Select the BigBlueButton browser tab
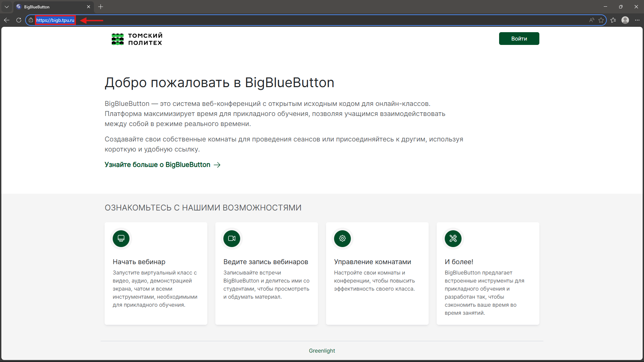644x362 pixels. click(x=50, y=7)
